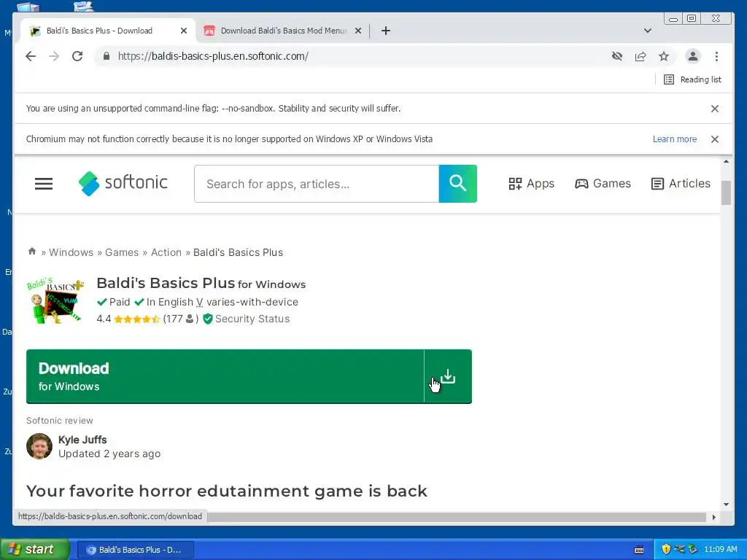
Task: Open the Chromium profile avatar
Action: pos(693,56)
